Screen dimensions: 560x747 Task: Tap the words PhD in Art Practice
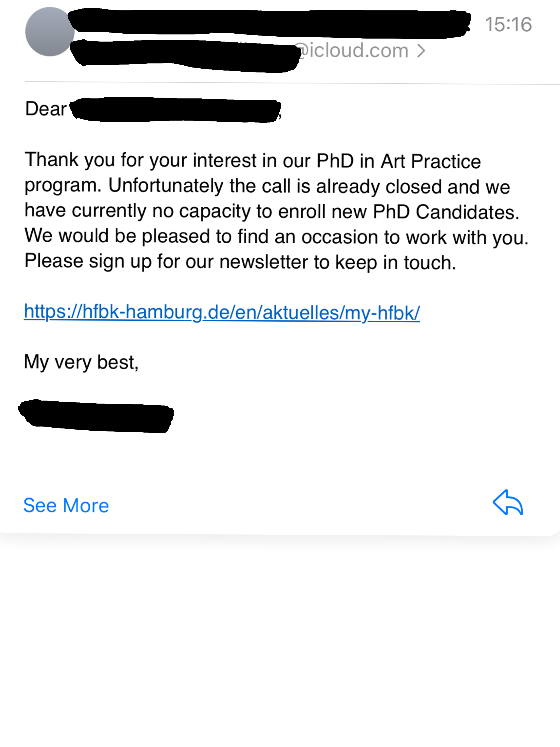(398, 161)
